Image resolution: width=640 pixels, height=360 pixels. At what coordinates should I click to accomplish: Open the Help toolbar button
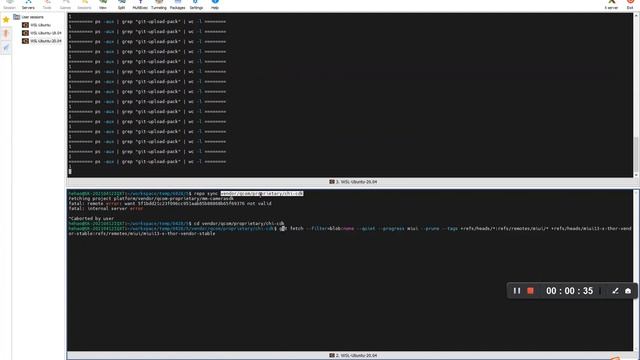pyautogui.click(x=215, y=4)
